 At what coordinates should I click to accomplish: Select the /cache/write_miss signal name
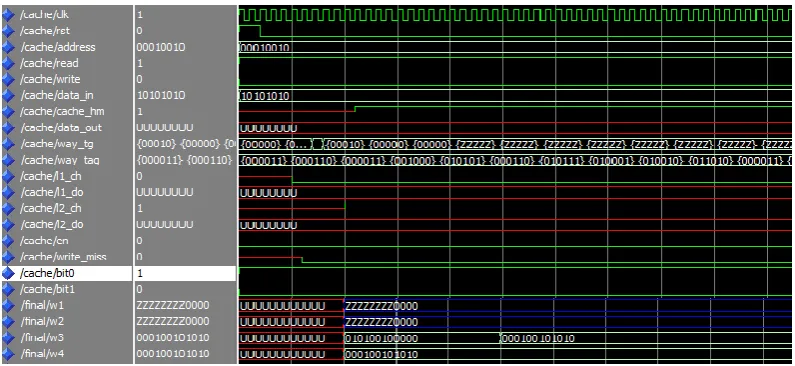63,257
